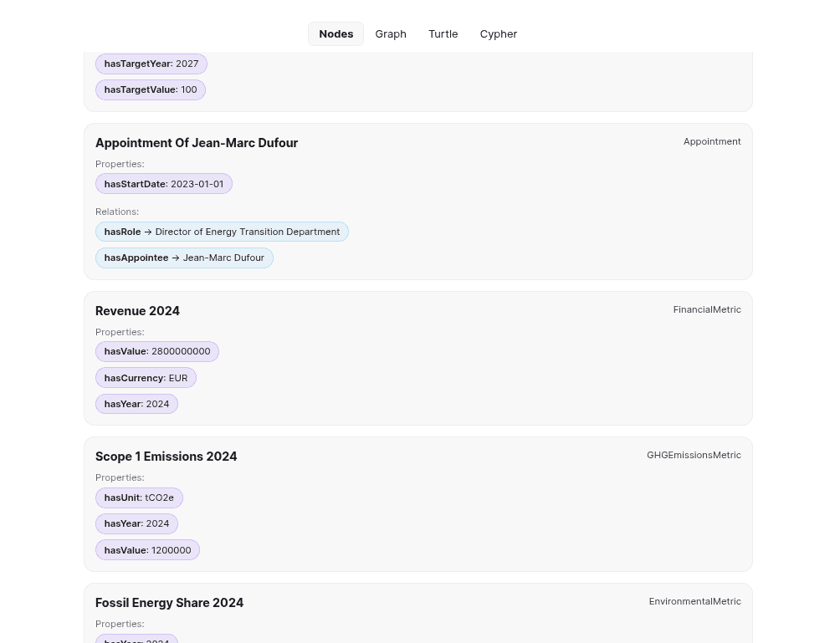This screenshot has height=643, width=840.
Task: Open the Fossil Energy Share 2024 node
Action: pos(169,602)
